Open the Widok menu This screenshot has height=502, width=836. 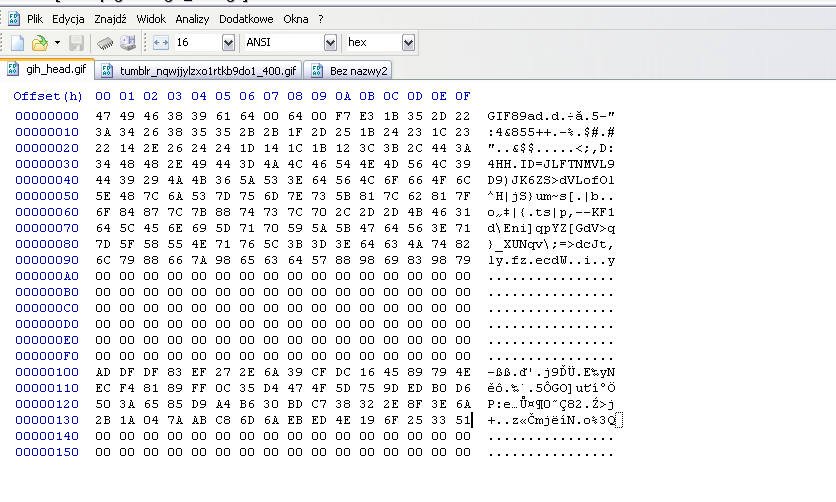pos(151,19)
